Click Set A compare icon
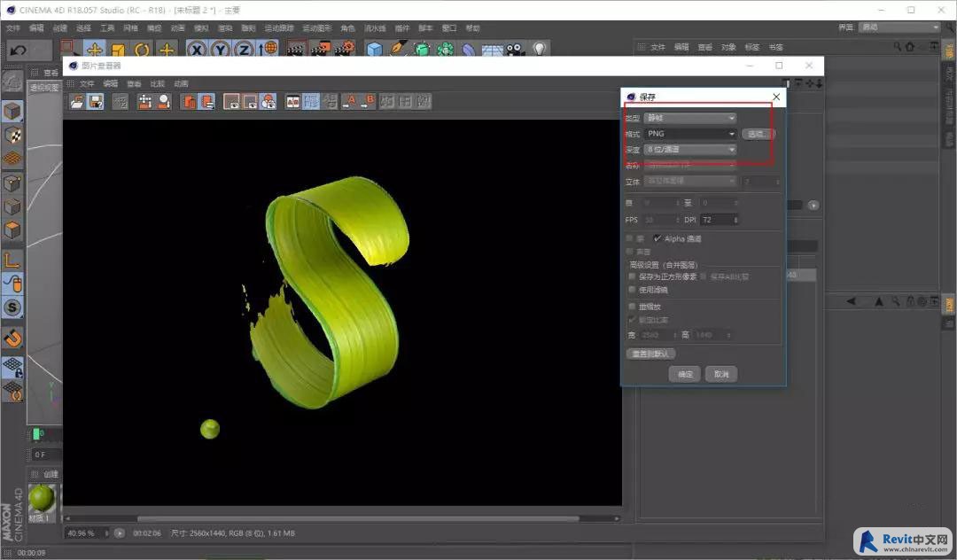 pos(349,102)
